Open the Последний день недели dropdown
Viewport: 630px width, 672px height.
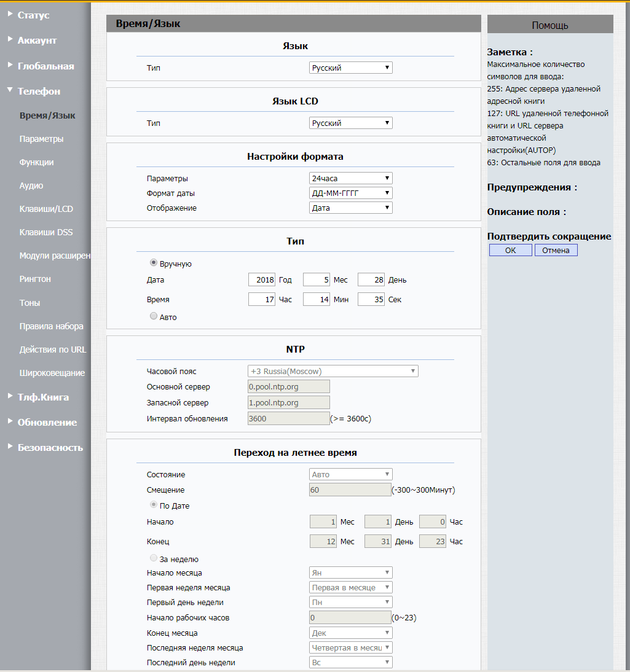coord(350,663)
